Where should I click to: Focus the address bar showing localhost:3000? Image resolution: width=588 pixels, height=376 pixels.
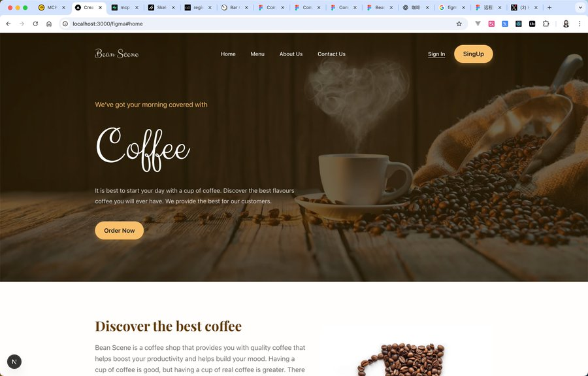[259, 24]
